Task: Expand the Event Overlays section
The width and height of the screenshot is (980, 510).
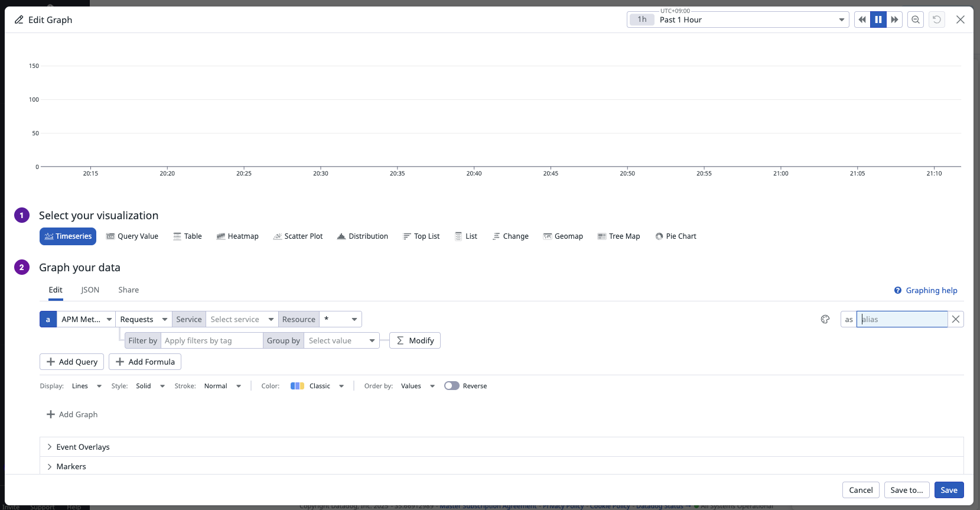Action: point(83,447)
